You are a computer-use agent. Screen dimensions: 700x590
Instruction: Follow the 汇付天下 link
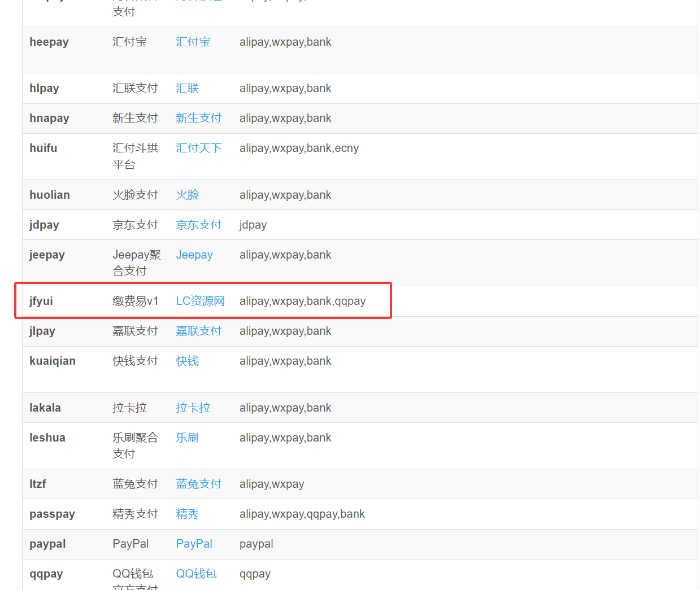click(x=198, y=148)
